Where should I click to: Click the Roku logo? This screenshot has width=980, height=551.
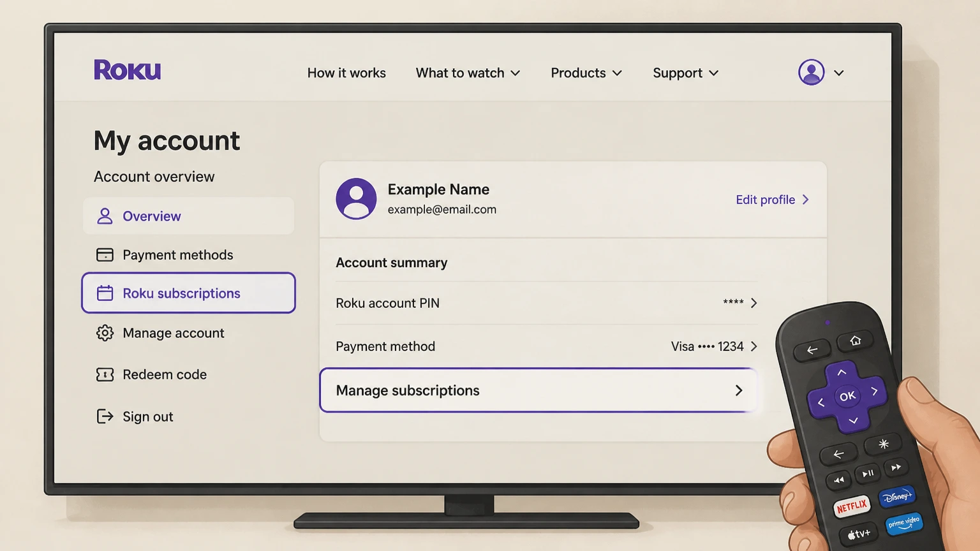pyautogui.click(x=127, y=70)
